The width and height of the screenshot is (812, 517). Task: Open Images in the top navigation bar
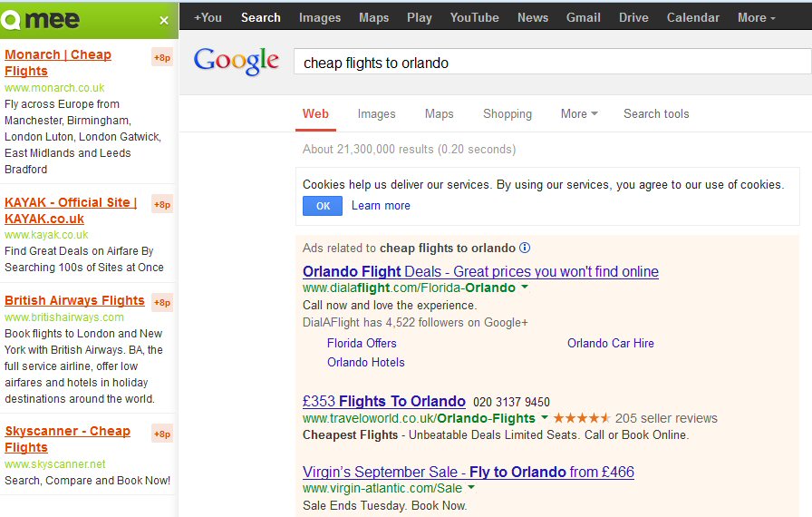point(320,17)
